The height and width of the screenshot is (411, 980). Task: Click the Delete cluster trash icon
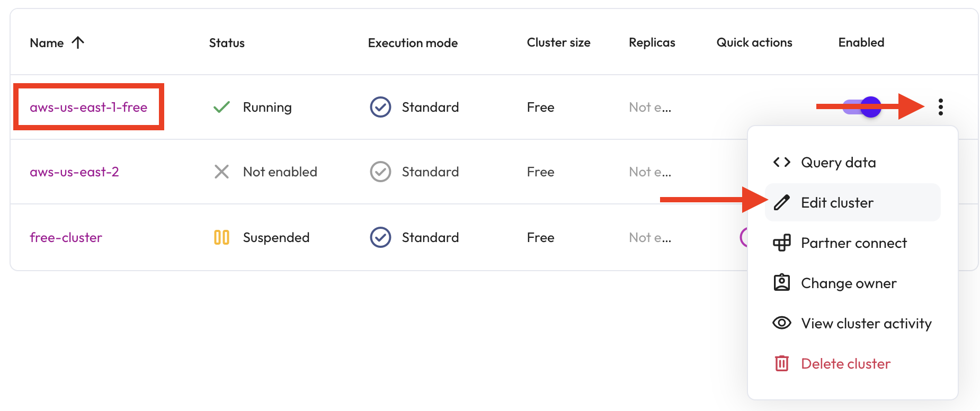pyautogui.click(x=781, y=363)
